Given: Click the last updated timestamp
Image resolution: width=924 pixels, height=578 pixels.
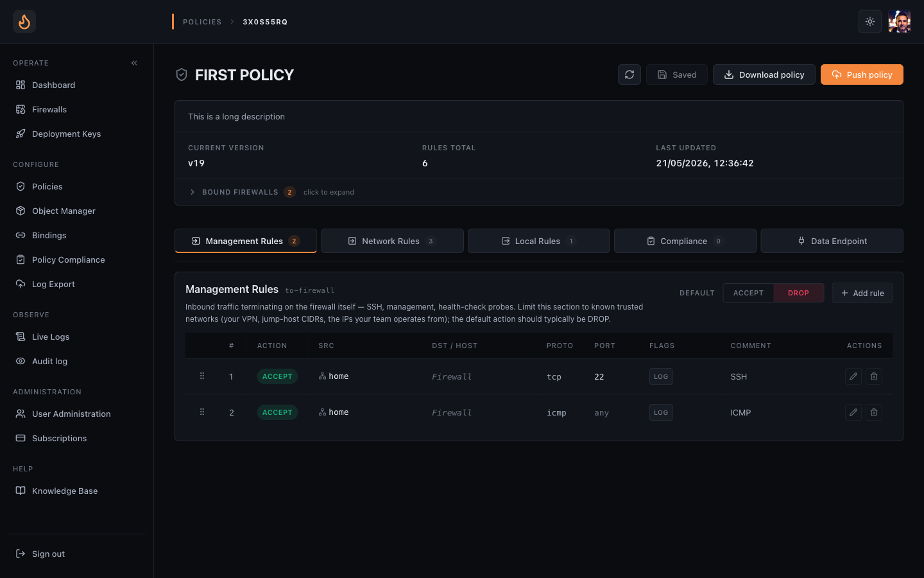Looking at the screenshot, I should [705, 163].
